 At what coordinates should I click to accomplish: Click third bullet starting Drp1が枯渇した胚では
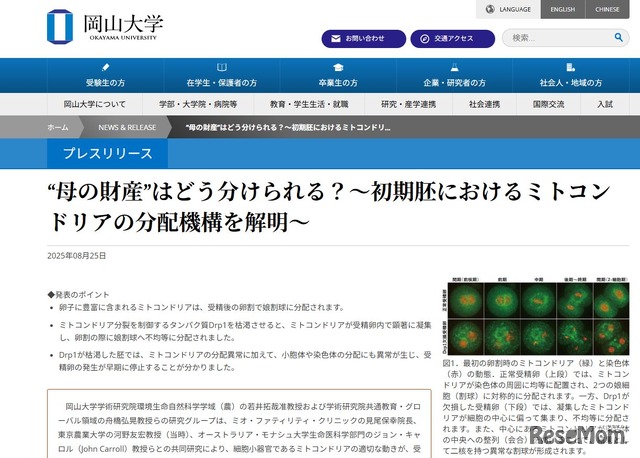coord(245,361)
